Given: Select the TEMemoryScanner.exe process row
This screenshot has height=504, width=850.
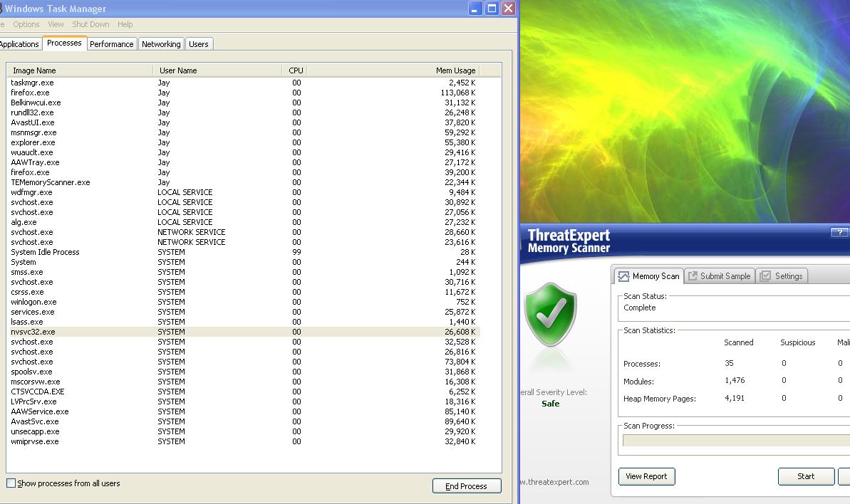Looking at the screenshot, I should point(51,182).
